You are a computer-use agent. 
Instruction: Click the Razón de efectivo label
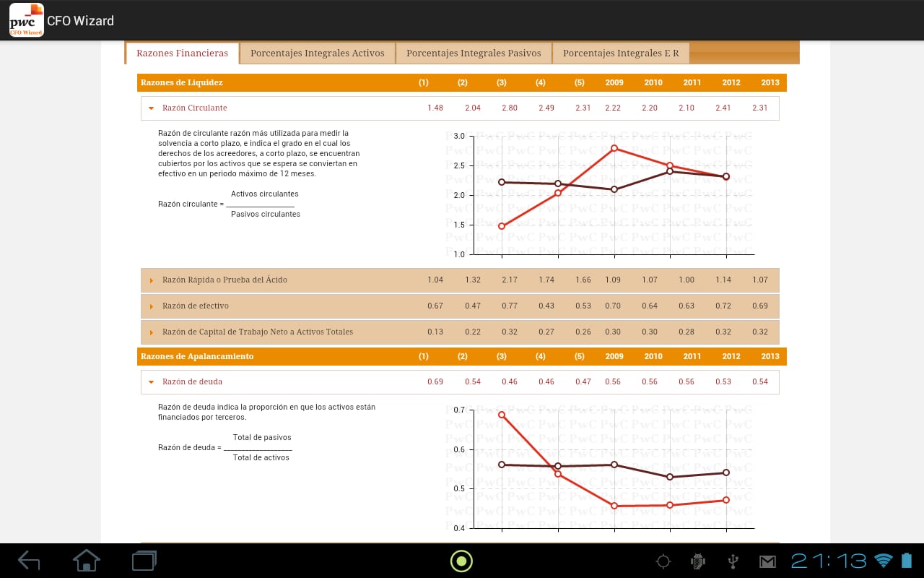(196, 306)
